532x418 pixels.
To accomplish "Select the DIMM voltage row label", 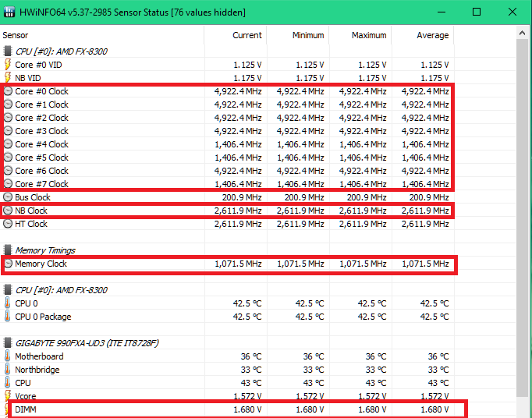I will pos(26,409).
